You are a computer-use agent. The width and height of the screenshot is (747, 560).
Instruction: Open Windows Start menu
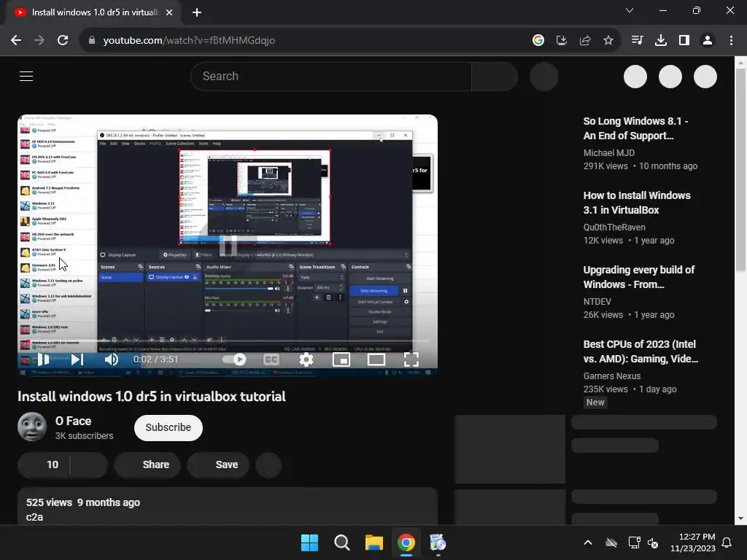(309, 542)
